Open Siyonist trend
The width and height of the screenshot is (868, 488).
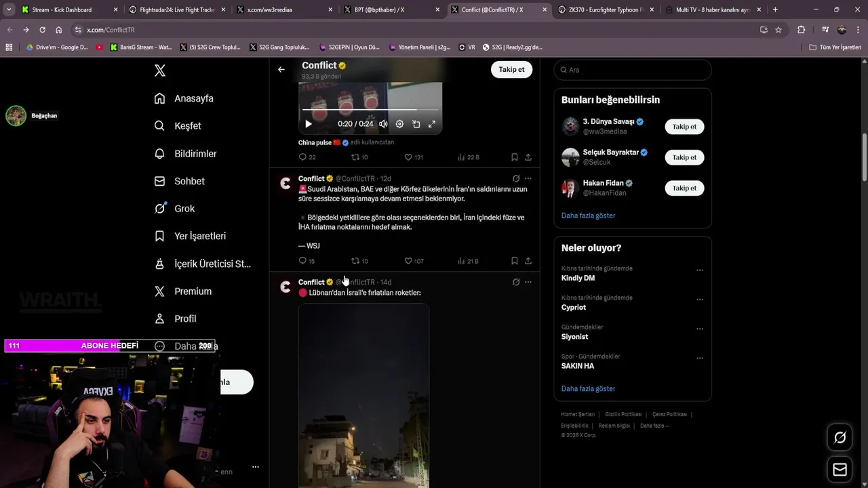click(x=574, y=337)
